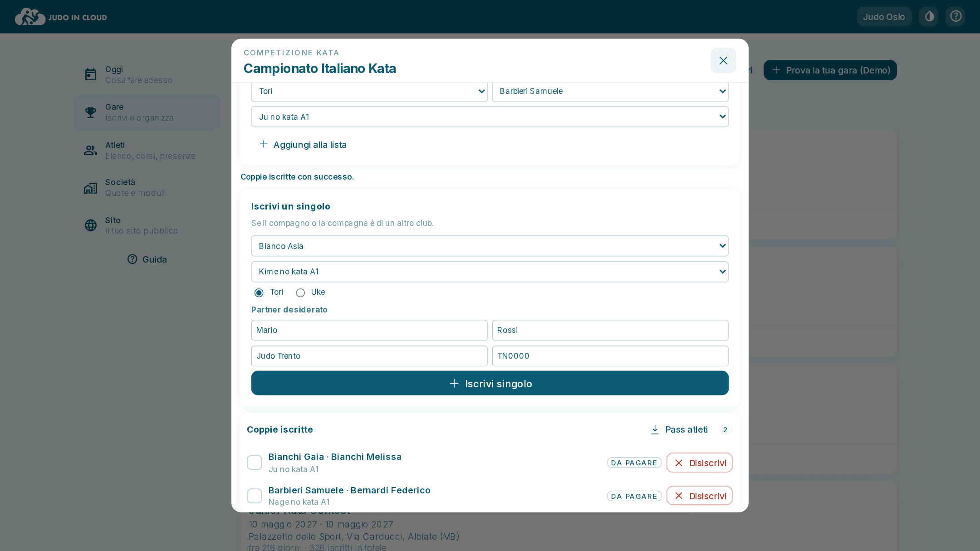Click Prova la tua gara (Demo) button

click(x=830, y=70)
